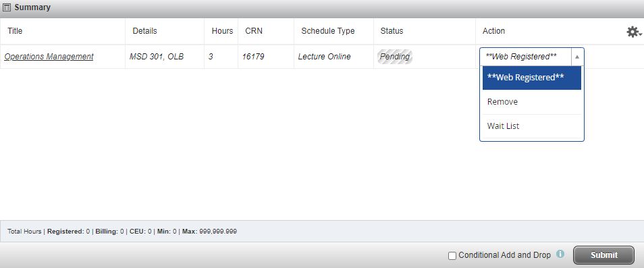Click the Action column header
Screen dimensions: 644x268
coord(493,31)
